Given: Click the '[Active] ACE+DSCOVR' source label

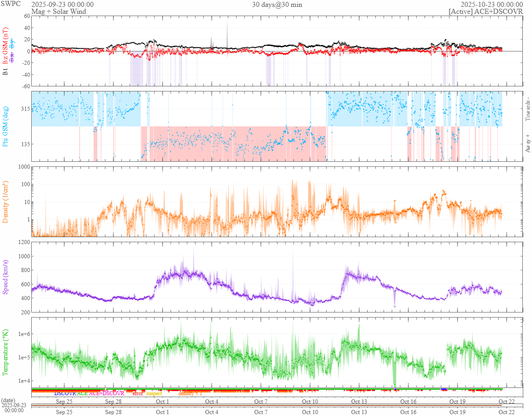Looking at the screenshot, I should (x=486, y=11).
